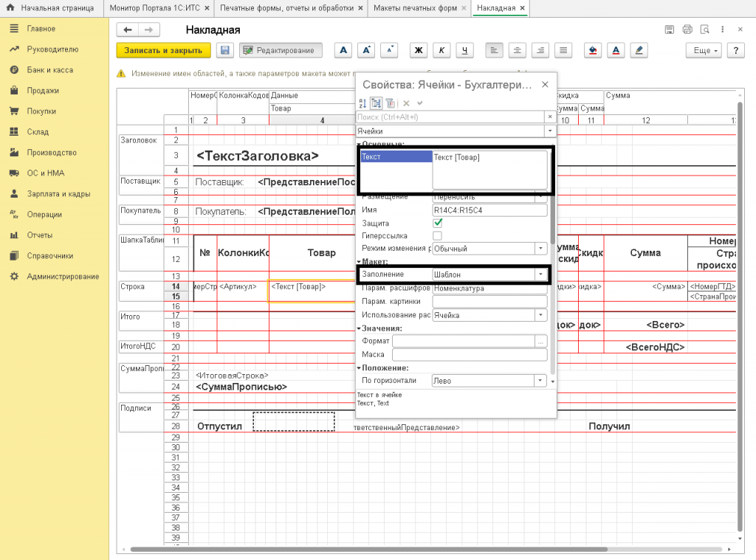Click the help question mark button
The height and width of the screenshot is (560, 756).
point(735,50)
